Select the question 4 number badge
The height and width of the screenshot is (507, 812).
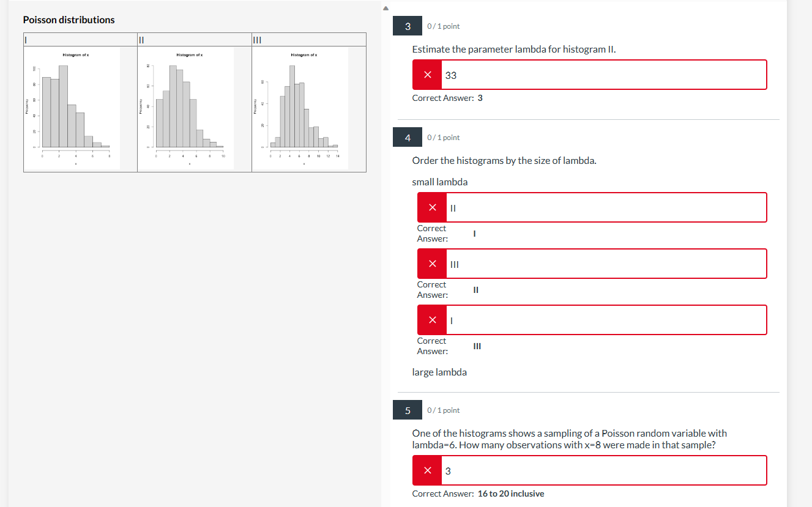click(407, 137)
